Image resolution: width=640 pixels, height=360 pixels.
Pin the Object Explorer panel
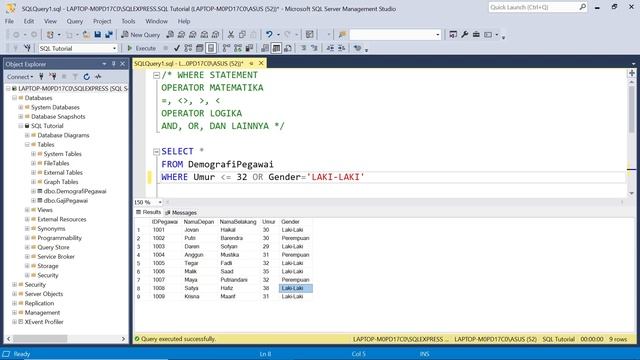tap(113, 64)
